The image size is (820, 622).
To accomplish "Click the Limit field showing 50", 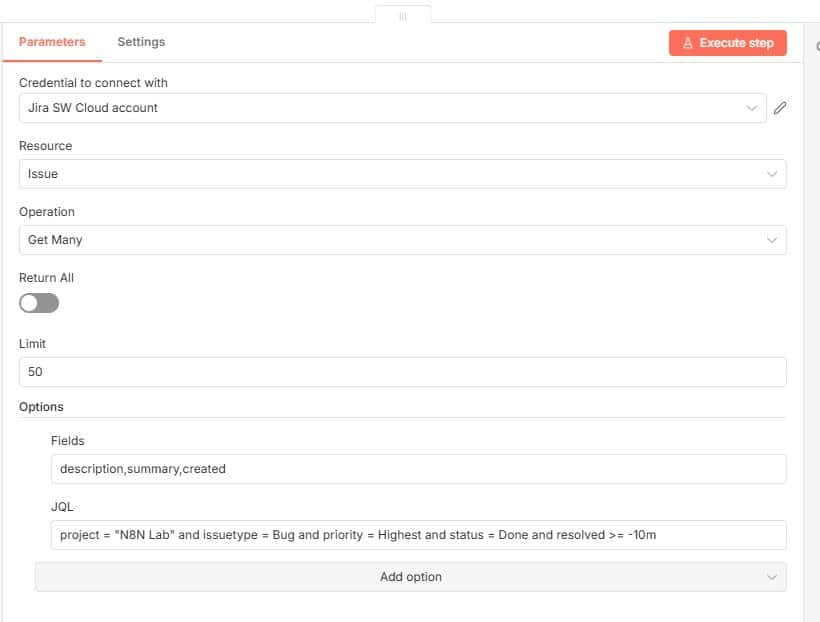I will (x=300, y=371).
